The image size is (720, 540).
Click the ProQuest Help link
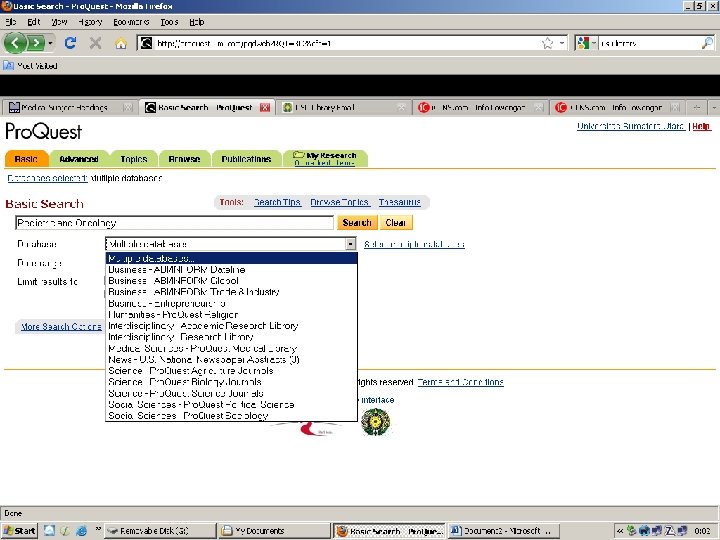pyautogui.click(x=701, y=126)
